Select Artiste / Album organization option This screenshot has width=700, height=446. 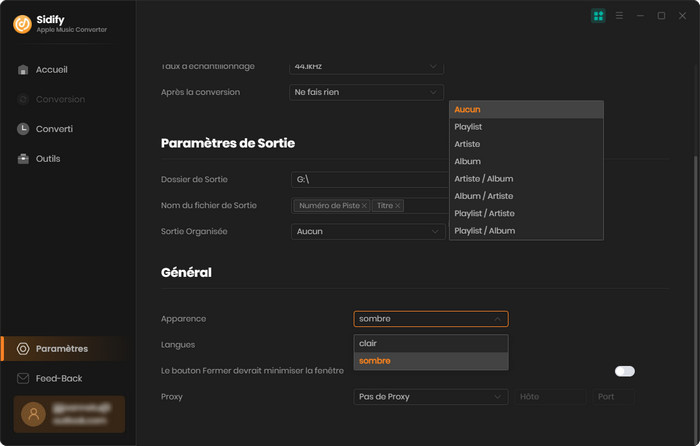click(x=483, y=179)
